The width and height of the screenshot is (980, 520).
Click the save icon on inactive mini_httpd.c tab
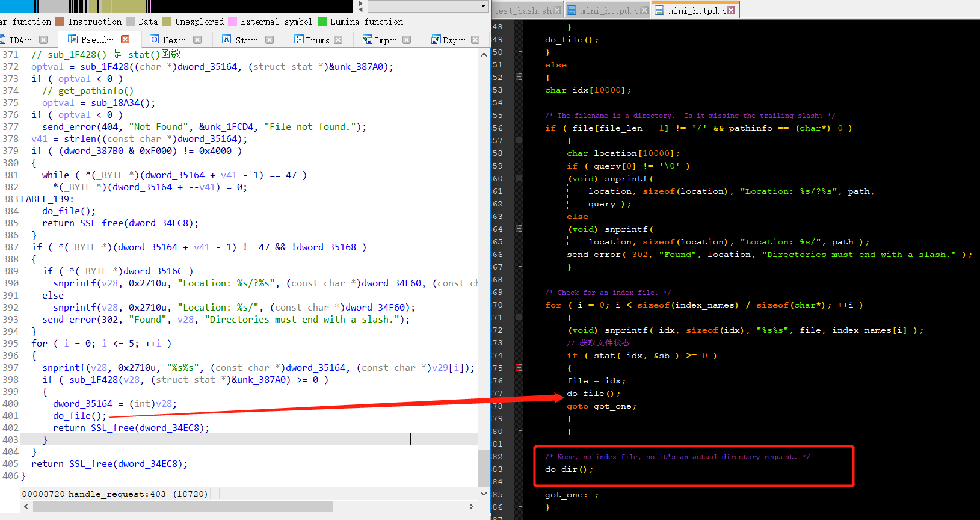572,10
